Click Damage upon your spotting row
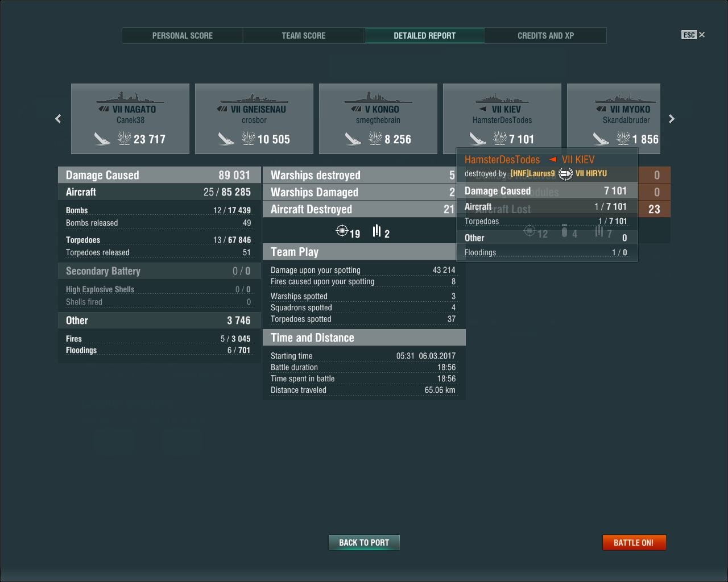Screen dimensions: 728x582 [363, 270]
